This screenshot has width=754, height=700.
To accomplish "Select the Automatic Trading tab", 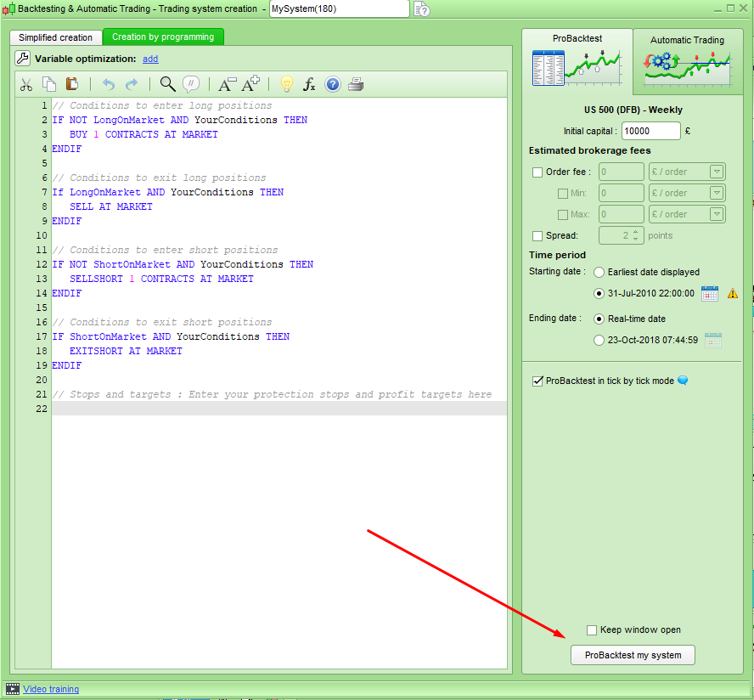I will [688, 61].
